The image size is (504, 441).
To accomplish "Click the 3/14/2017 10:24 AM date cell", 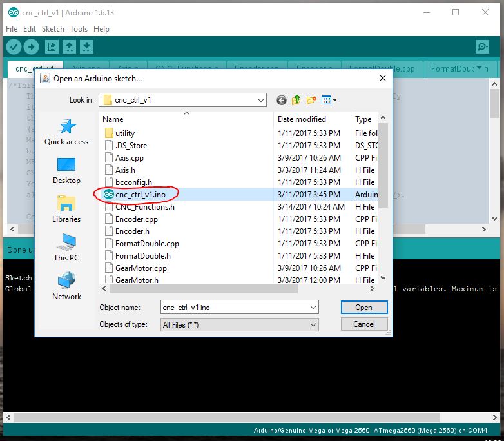I will [x=311, y=206].
